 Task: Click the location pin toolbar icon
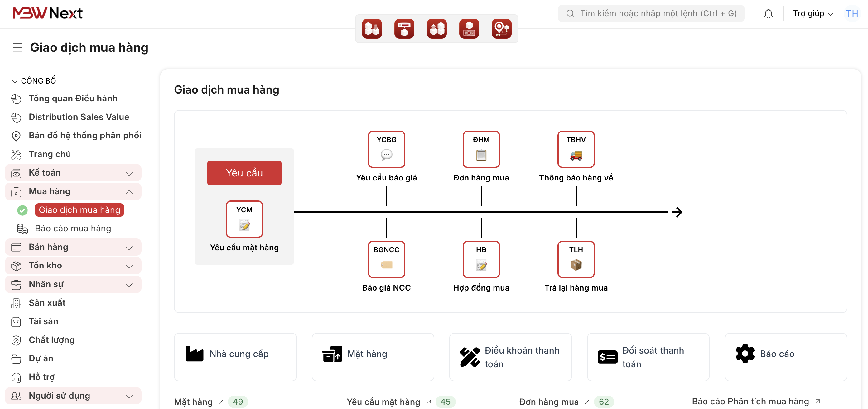pos(501,29)
